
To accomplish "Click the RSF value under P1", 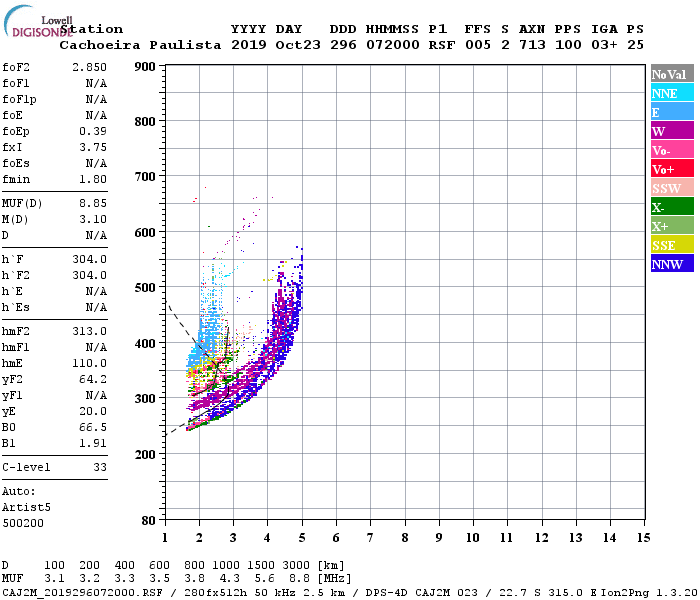I will point(442,45).
